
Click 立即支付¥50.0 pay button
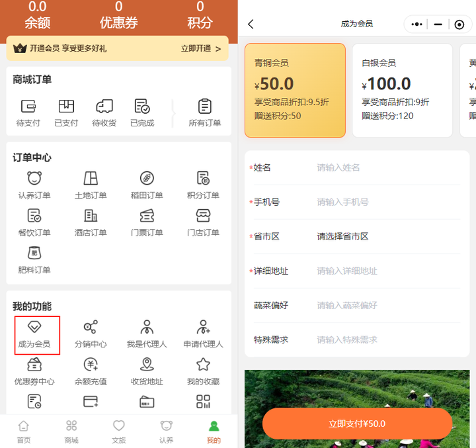click(x=357, y=424)
